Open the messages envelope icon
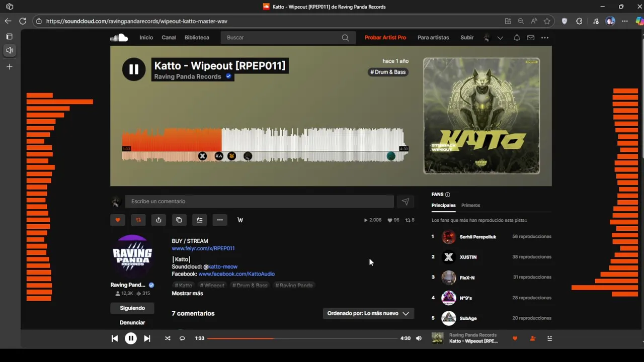This screenshot has width=644, height=362. [530, 38]
